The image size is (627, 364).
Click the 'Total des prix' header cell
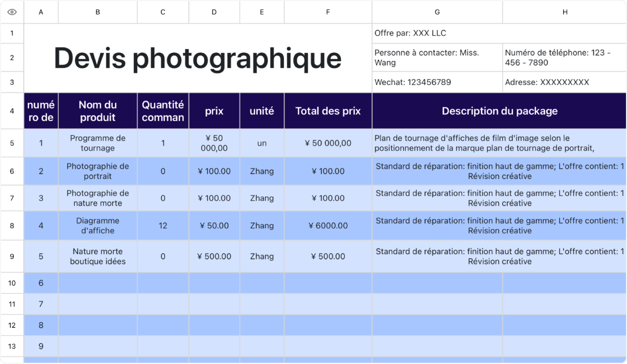click(x=328, y=111)
